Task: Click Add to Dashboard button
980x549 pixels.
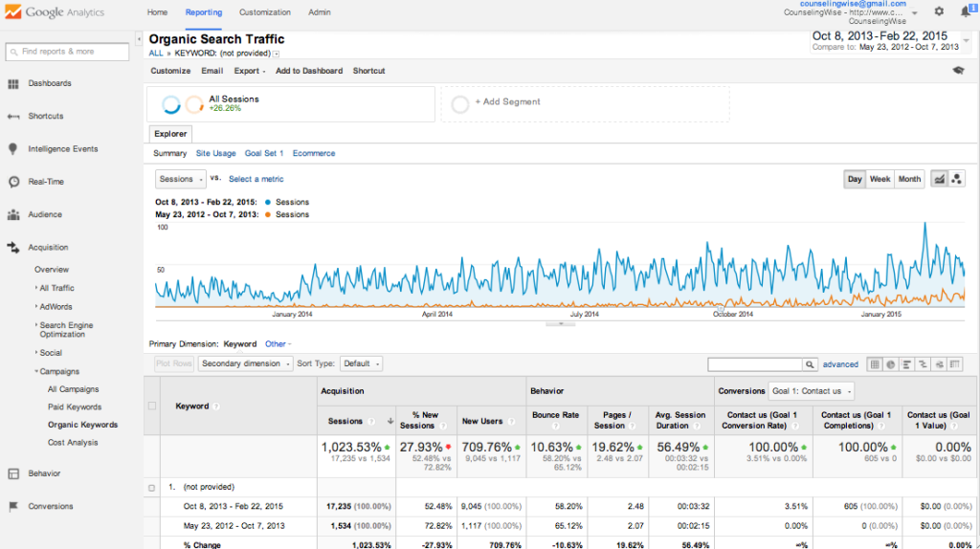Action: (308, 71)
